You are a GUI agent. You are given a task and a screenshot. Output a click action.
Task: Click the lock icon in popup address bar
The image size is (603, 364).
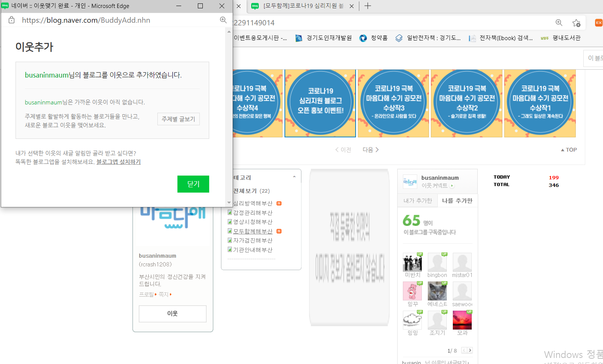pyautogui.click(x=12, y=20)
